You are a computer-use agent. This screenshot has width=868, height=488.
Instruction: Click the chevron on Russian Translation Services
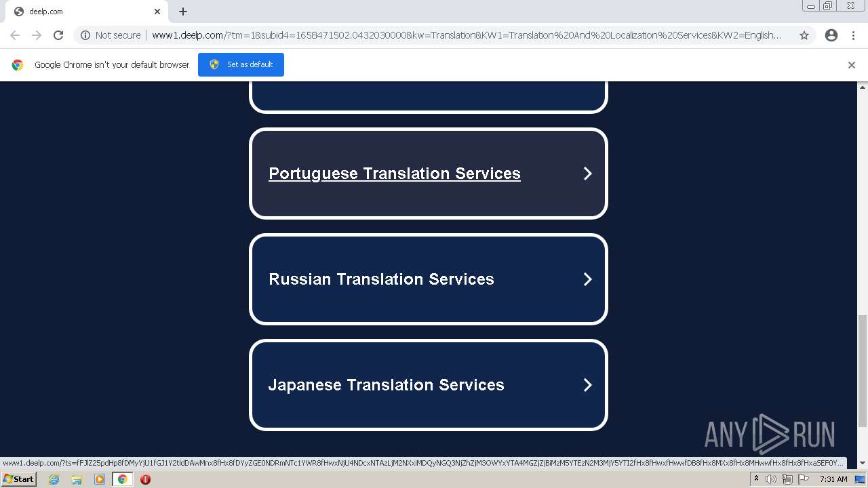click(588, 279)
